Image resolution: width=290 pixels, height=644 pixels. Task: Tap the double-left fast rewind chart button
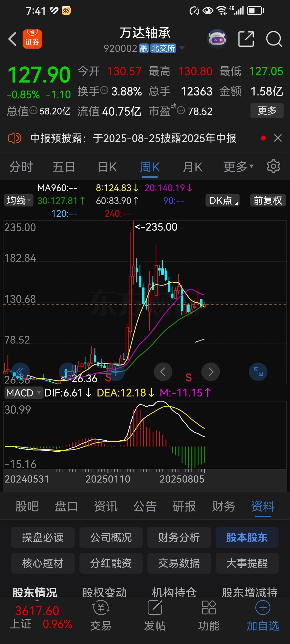(x=21, y=372)
